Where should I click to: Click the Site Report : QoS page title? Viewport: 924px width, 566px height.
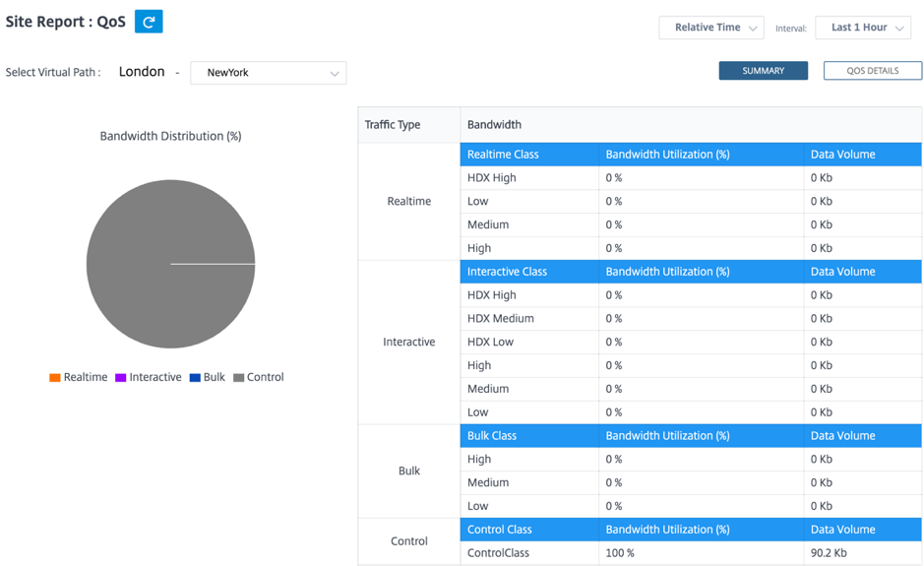pos(65,22)
